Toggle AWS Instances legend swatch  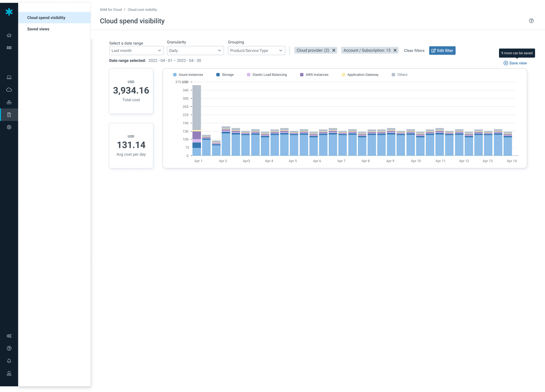(302, 75)
